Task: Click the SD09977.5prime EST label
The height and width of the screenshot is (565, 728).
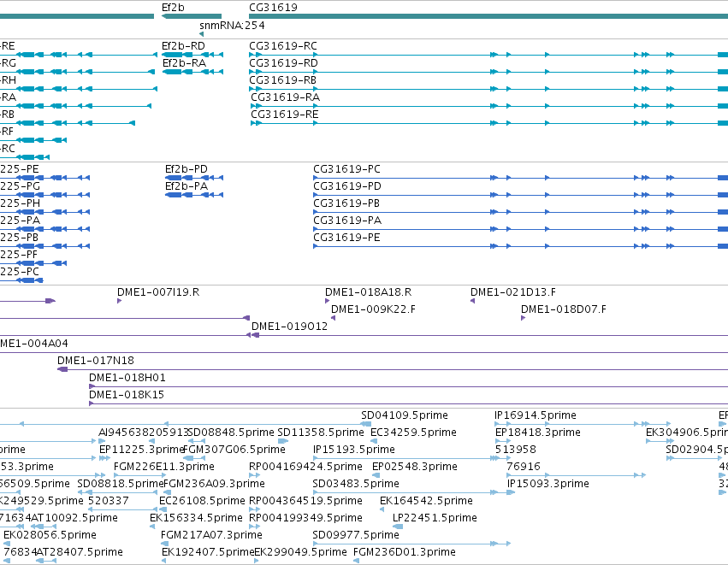Action: point(356,536)
